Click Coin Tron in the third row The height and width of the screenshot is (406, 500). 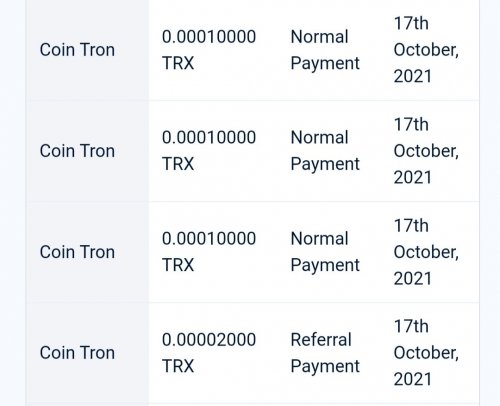(x=77, y=252)
